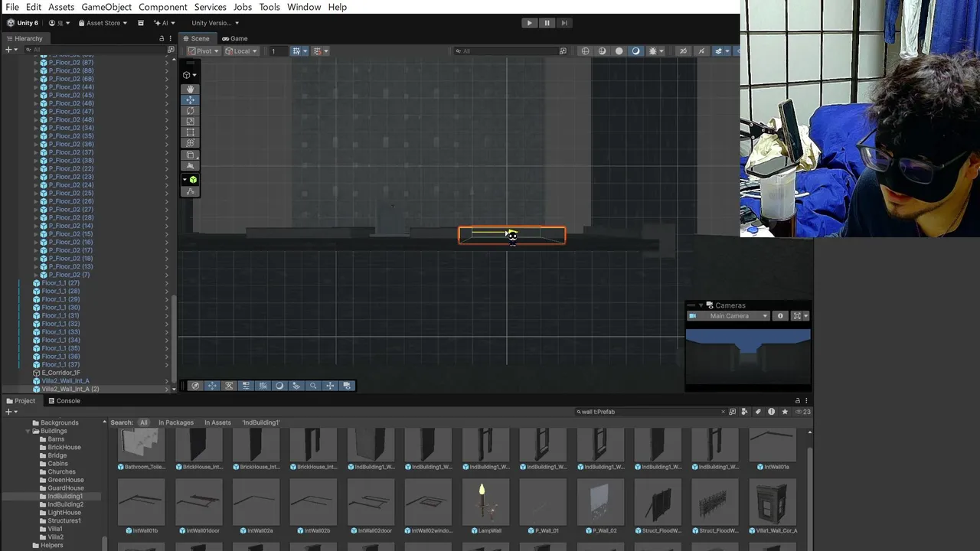Switch to the Console tab
980x551 pixels.
tap(63, 401)
